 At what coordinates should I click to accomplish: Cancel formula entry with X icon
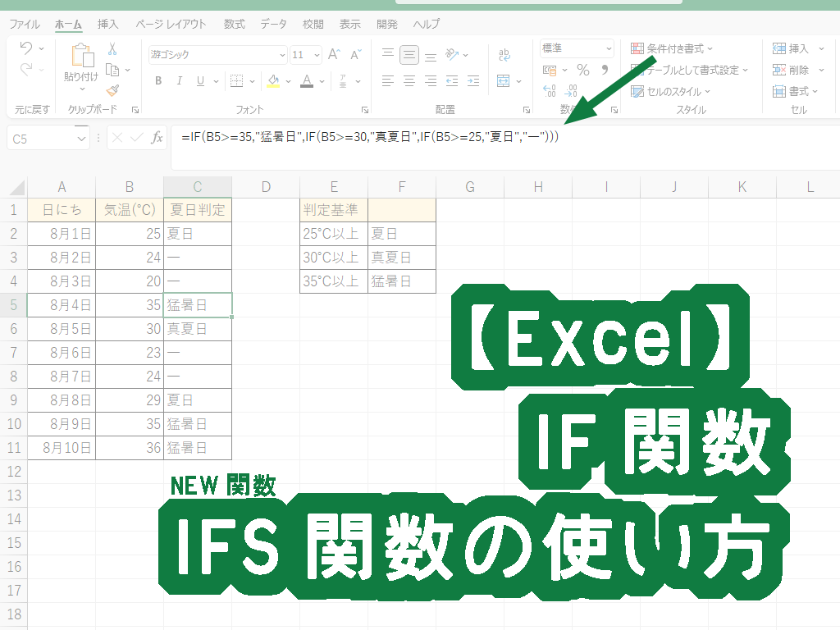tap(117, 138)
